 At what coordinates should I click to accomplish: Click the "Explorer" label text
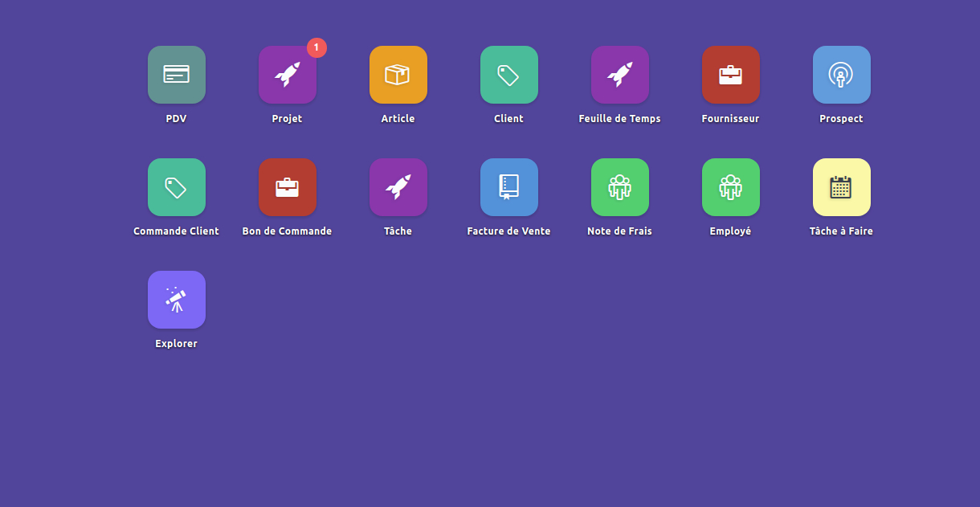point(177,344)
